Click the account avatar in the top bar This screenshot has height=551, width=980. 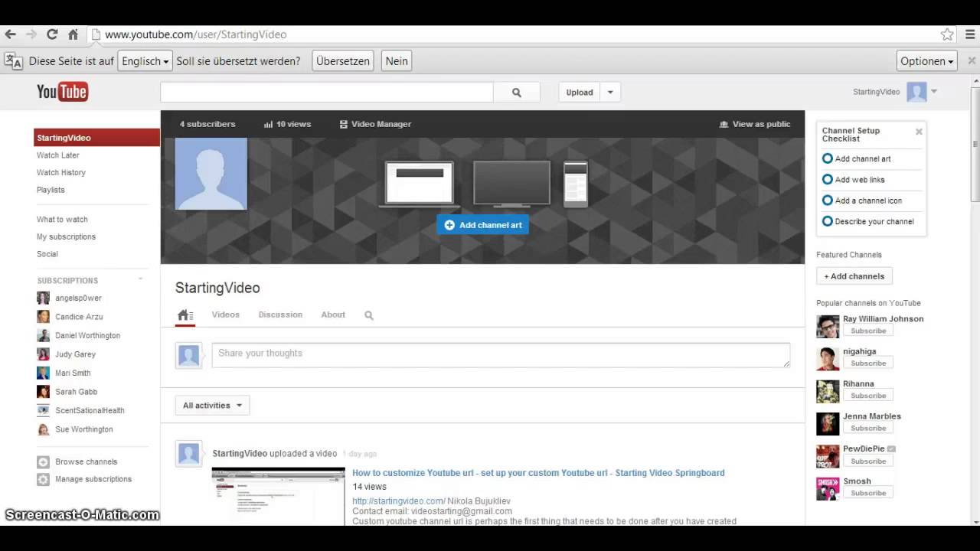916,91
